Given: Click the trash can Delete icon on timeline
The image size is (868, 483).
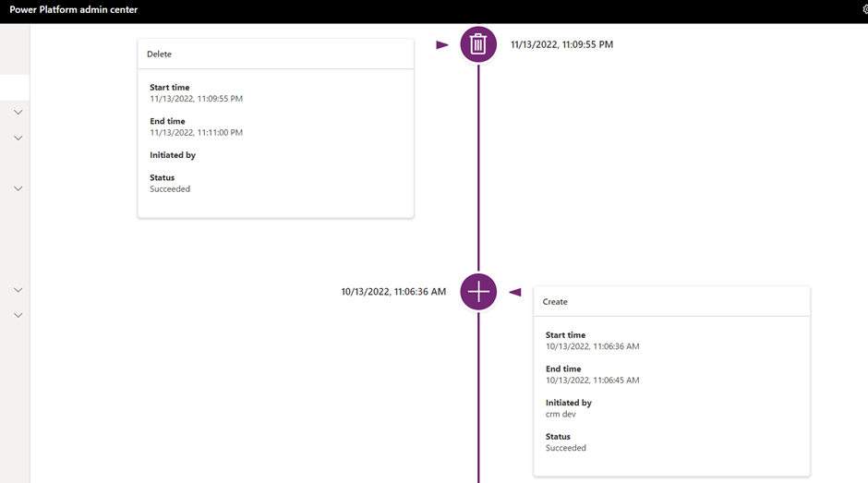Looking at the screenshot, I should (x=478, y=44).
